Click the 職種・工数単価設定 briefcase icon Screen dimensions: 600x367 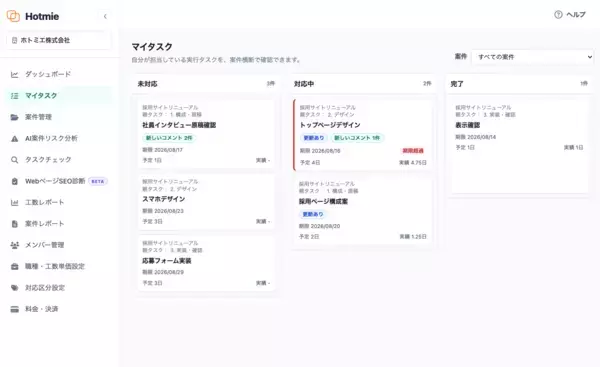tap(15, 266)
